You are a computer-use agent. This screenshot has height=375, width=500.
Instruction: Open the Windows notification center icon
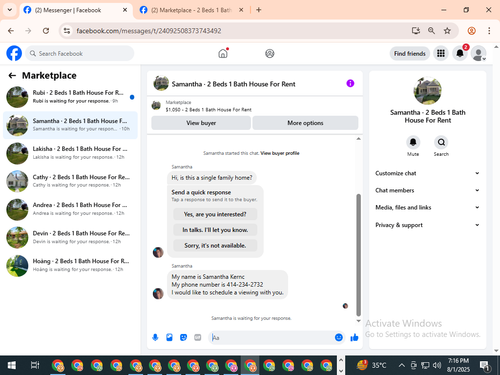(x=485, y=366)
